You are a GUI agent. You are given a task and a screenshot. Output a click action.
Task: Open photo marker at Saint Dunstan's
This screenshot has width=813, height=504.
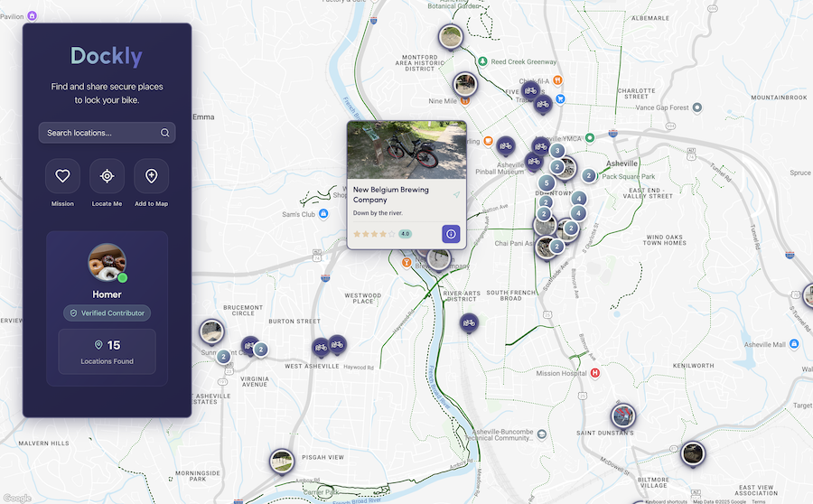point(622,415)
